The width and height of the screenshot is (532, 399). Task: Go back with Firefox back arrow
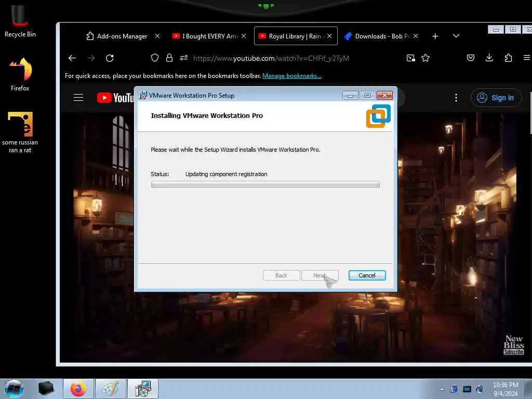tap(72, 58)
